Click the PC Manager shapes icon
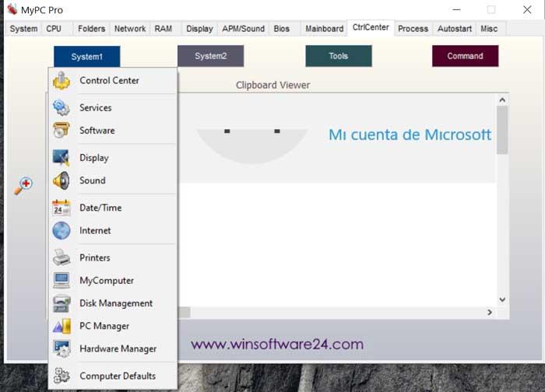The width and height of the screenshot is (545, 392). click(62, 326)
